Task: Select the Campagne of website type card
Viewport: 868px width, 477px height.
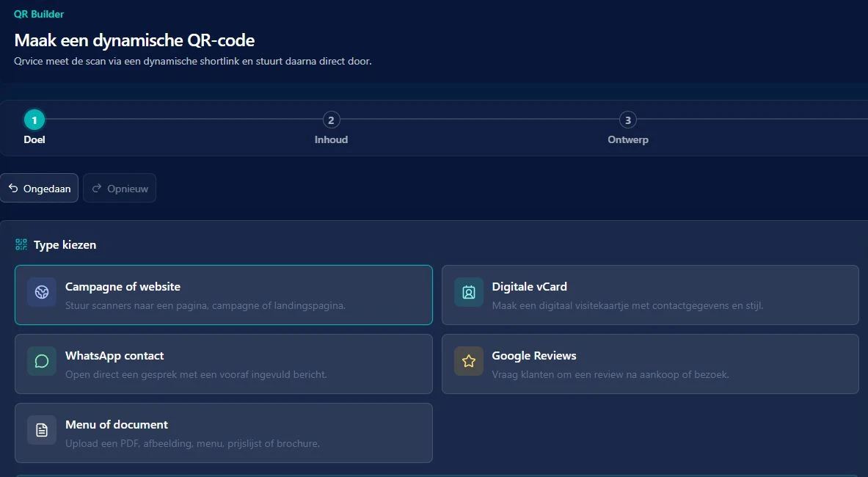Action: 224,295
